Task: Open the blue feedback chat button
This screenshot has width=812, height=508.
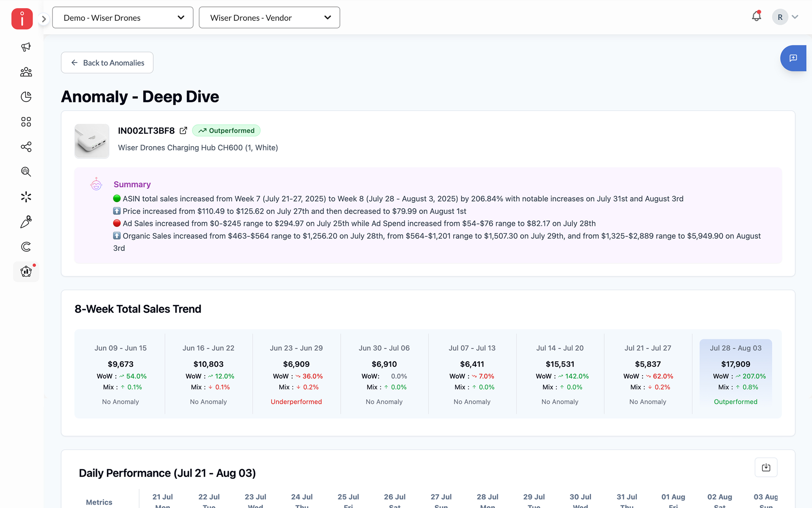Action: pos(793,58)
